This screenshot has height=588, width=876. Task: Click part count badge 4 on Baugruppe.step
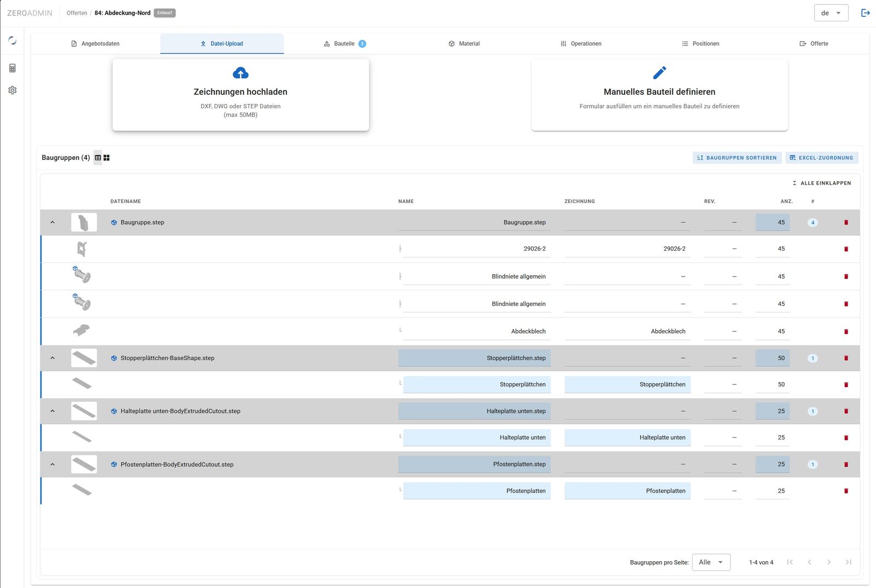coord(812,222)
